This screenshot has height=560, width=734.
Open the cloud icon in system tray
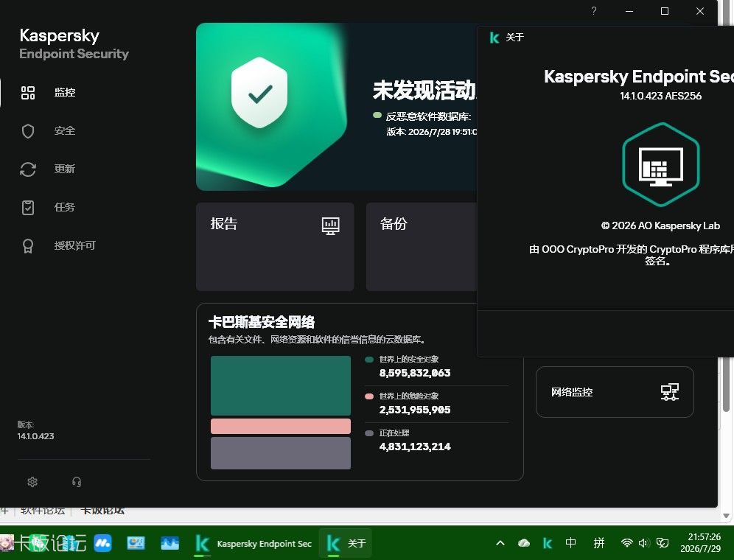(x=524, y=543)
